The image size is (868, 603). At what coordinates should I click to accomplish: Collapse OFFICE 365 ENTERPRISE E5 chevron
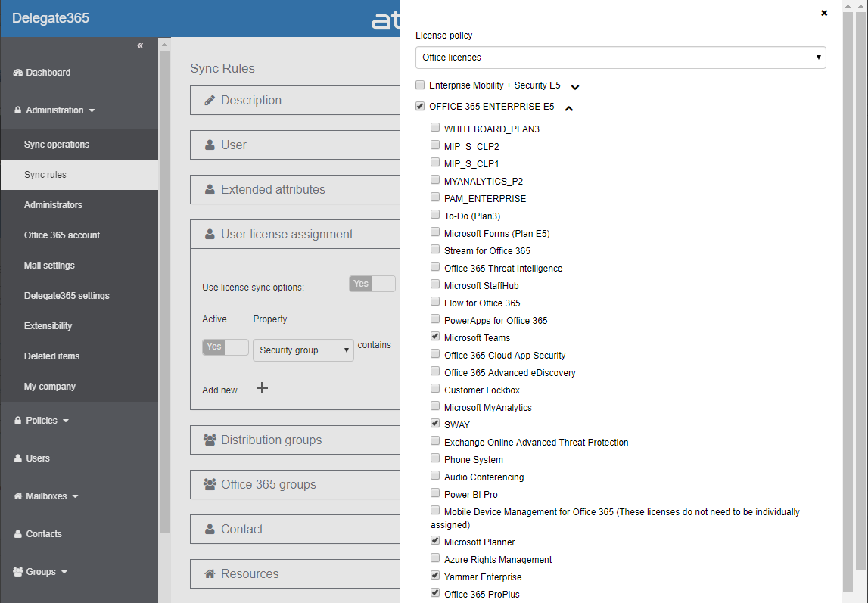tap(568, 108)
